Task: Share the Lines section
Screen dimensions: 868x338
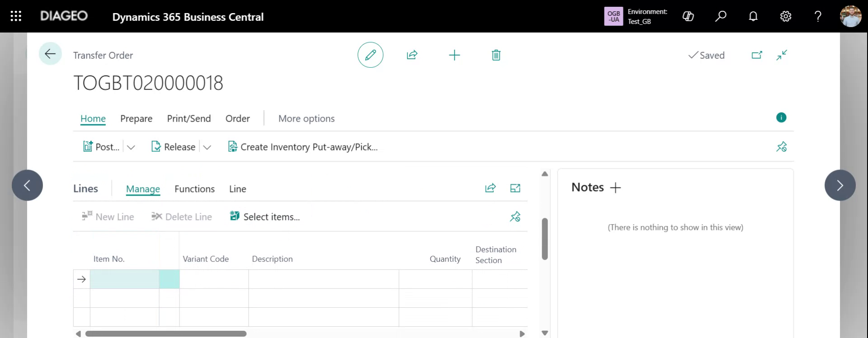Action: (x=490, y=188)
